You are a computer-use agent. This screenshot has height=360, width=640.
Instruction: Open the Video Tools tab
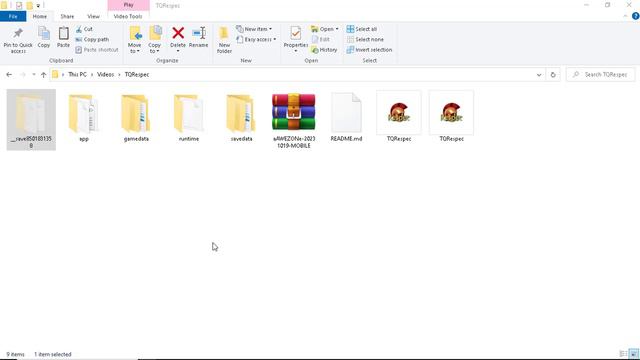[128, 16]
